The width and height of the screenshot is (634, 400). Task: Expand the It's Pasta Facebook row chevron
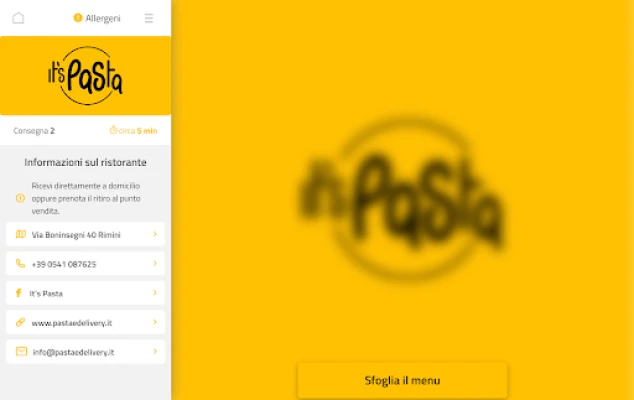point(155,292)
